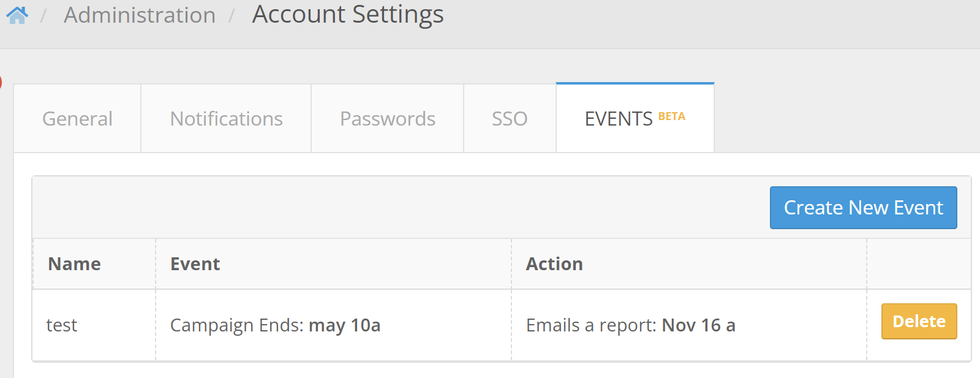
Task: Delete the test event
Action: (x=919, y=322)
